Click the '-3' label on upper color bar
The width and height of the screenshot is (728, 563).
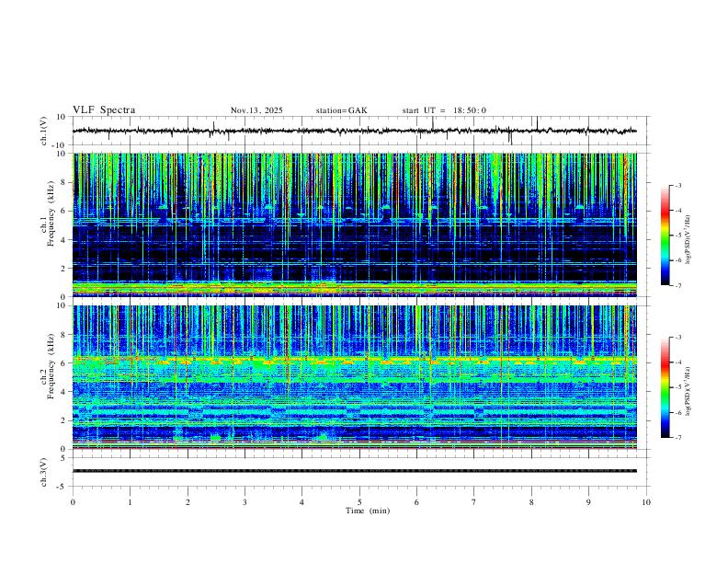pyautogui.click(x=677, y=185)
